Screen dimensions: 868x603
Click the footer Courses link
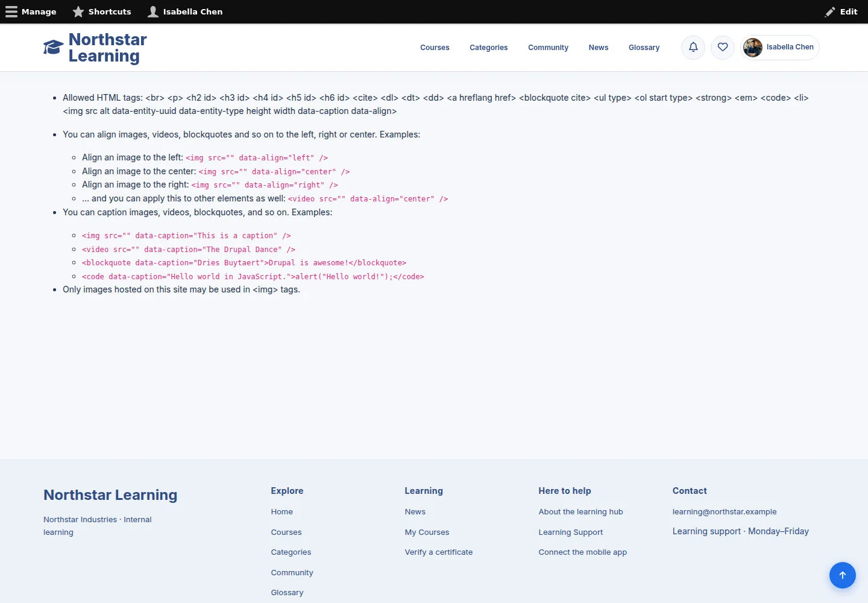(286, 532)
